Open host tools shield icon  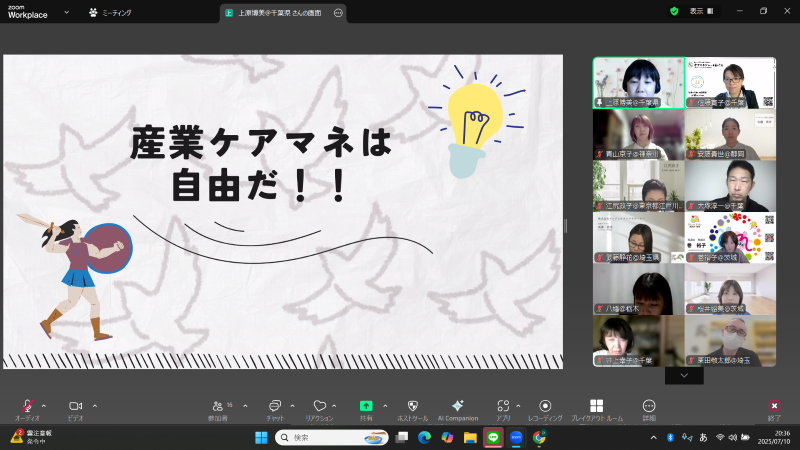[x=413, y=406]
